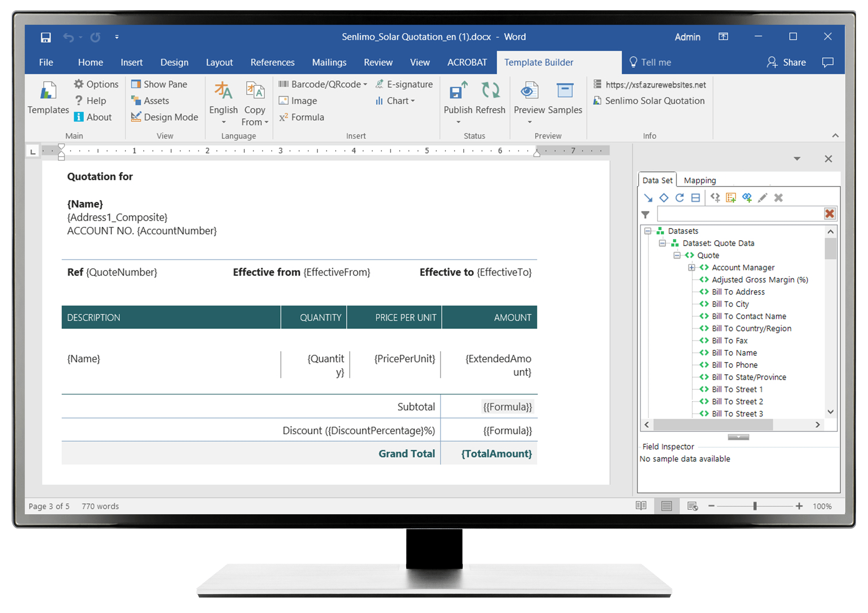This screenshot has height=613, width=868.
Task: Collapse the Quote tree node
Action: point(677,255)
